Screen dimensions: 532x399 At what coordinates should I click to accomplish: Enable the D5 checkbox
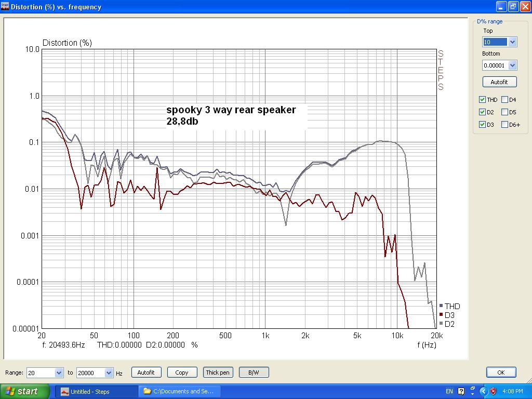coord(504,112)
